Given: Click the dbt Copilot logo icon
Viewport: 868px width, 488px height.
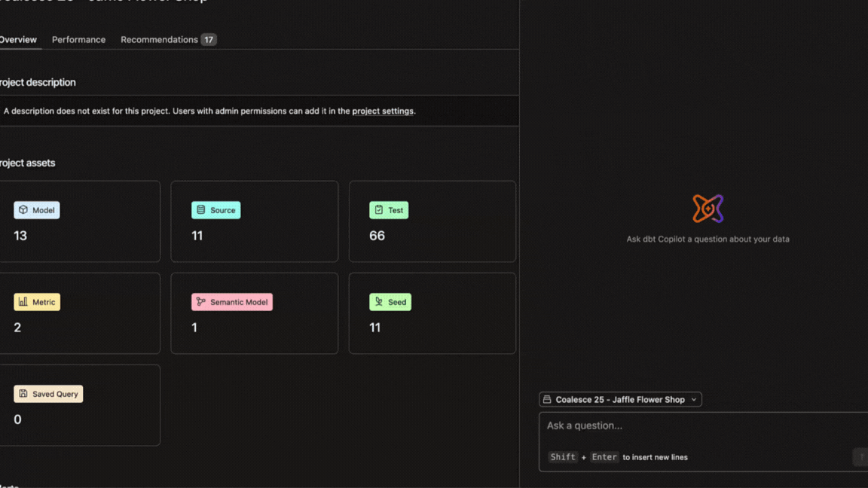Looking at the screenshot, I should 708,209.
